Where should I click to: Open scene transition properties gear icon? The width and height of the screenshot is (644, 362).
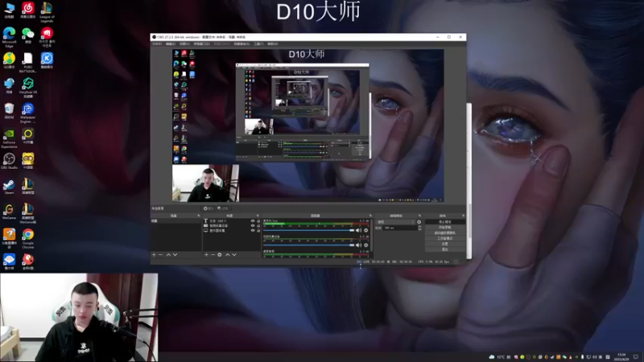pyautogui.click(x=419, y=222)
